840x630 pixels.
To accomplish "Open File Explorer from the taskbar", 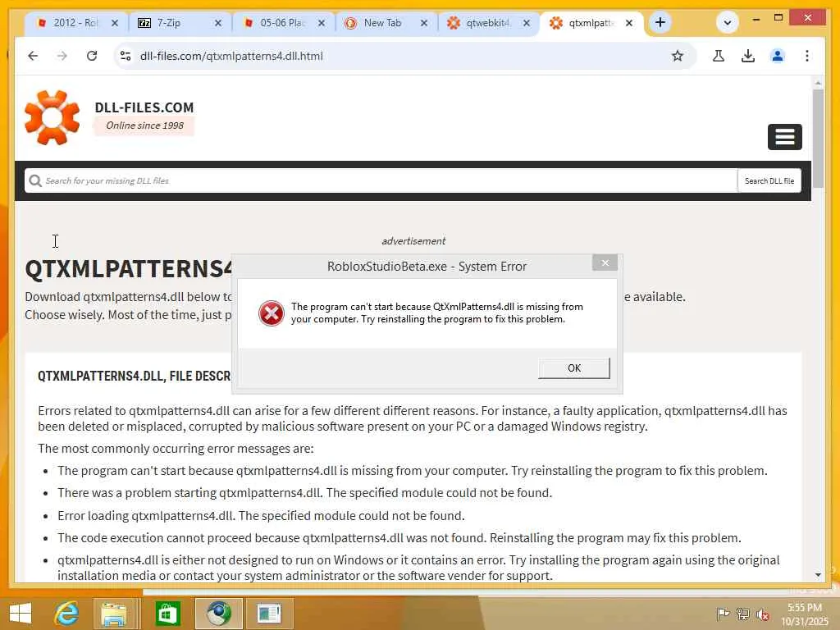I will 114,613.
